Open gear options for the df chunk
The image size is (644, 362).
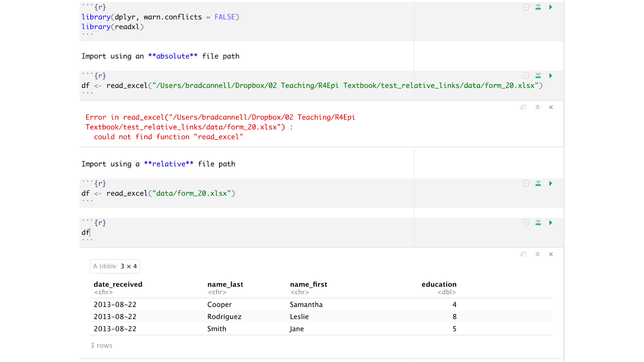point(526,223)
